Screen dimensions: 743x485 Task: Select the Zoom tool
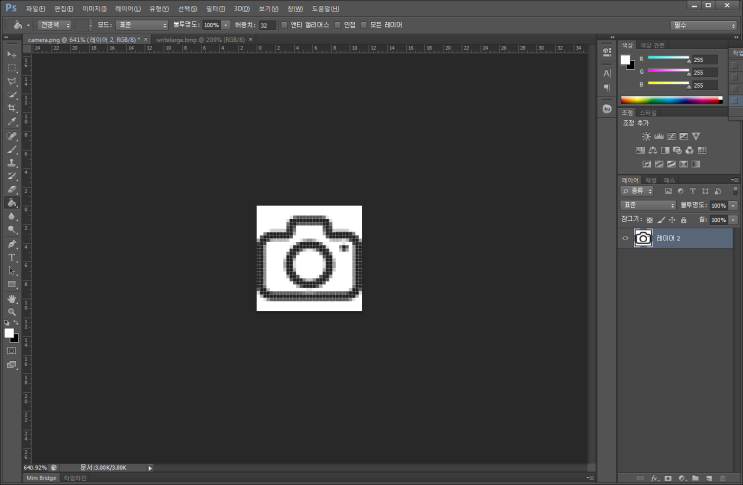tap(12, 312)
